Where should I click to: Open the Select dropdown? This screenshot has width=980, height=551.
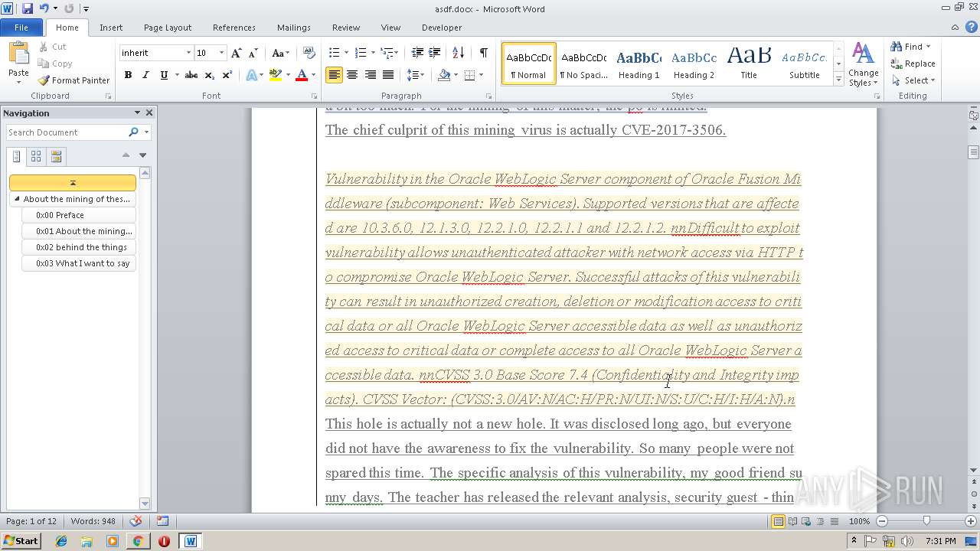(x=913, y=80)
